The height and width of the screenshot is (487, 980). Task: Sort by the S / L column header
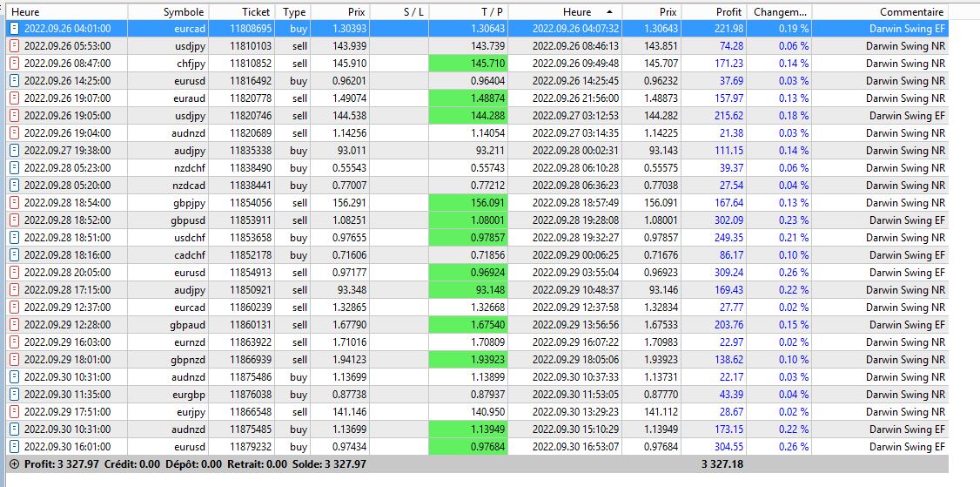click(x=399, y=12)
